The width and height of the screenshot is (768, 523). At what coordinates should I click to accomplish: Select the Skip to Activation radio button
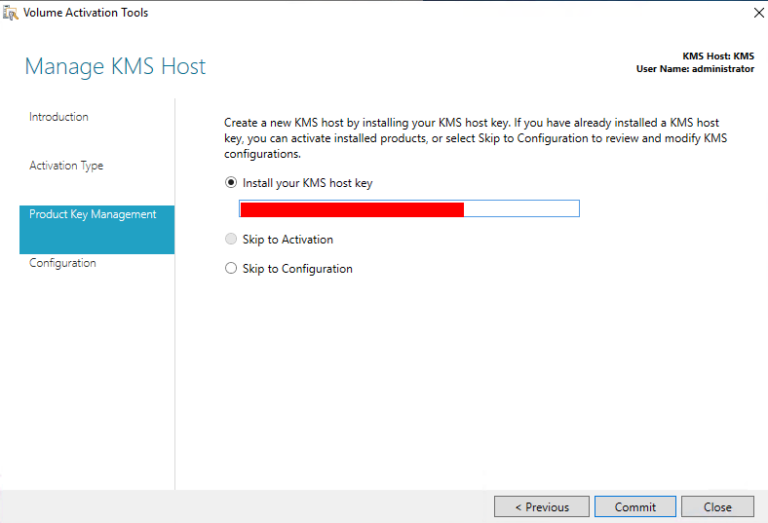(231, 239)
